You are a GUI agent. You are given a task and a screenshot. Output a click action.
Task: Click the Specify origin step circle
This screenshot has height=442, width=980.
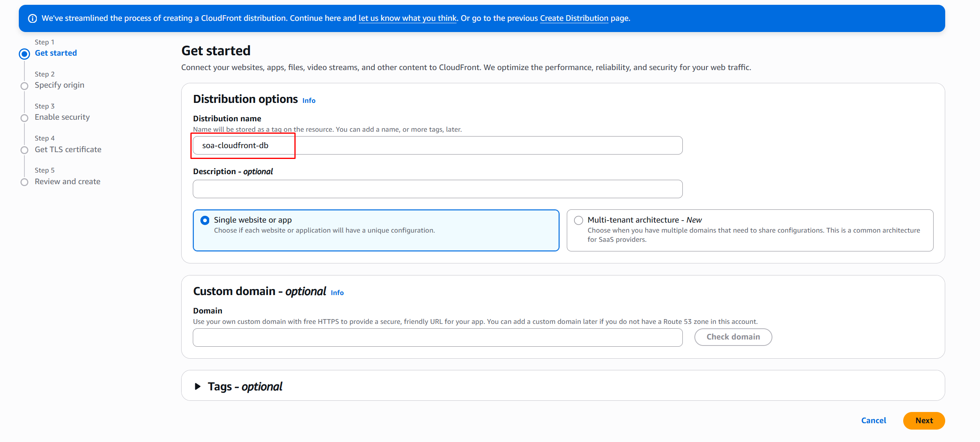[x=24, y=86]
